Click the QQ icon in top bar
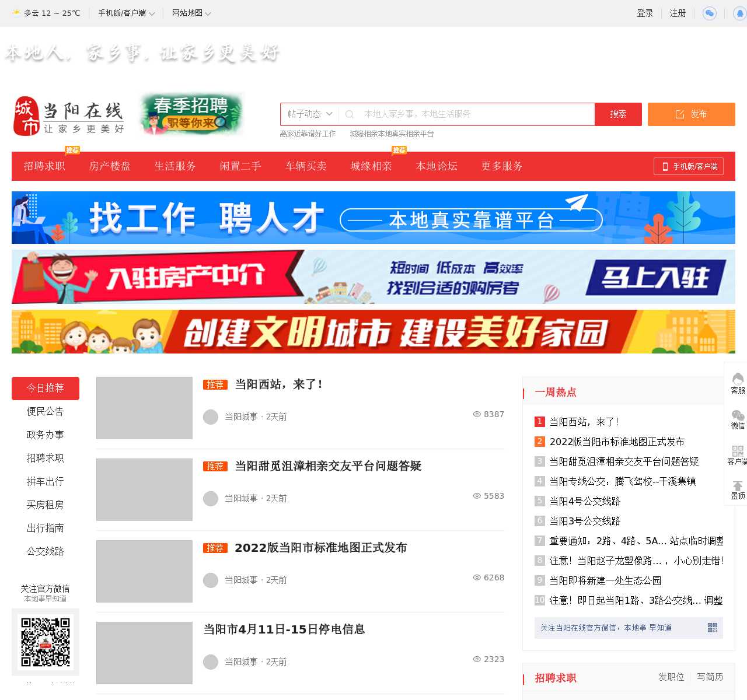Viewport: 747px width, 700px height. click(740, 13)
